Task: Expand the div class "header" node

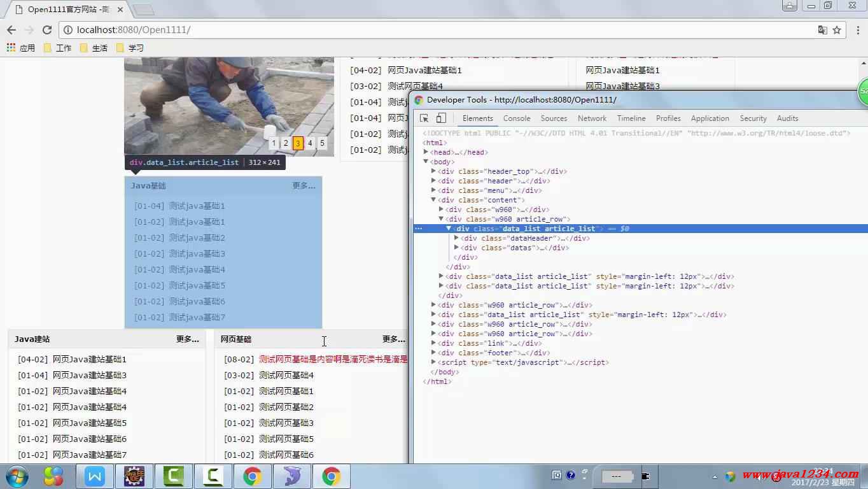Action: pyautogui.click(x=433, y=181)
